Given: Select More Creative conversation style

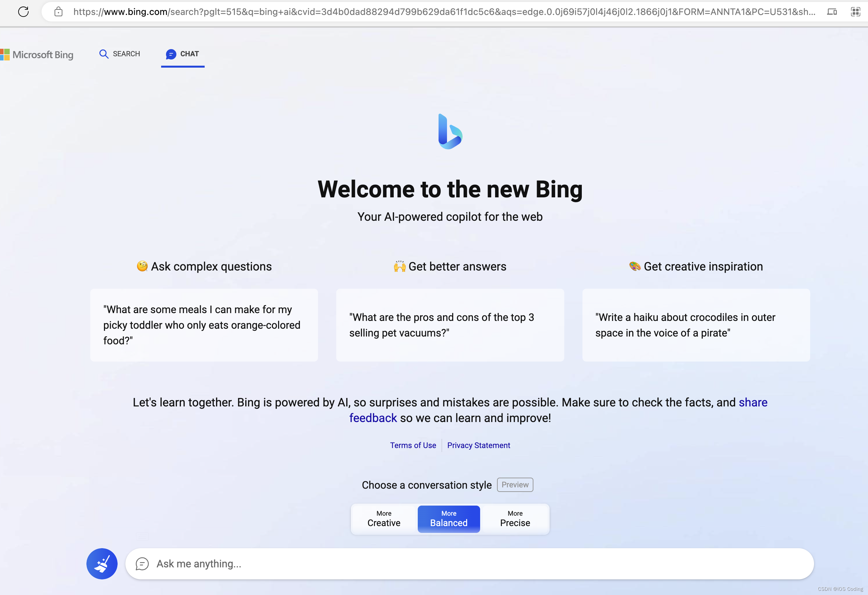Looking at the screenshot, I should (x=384, y=518).
